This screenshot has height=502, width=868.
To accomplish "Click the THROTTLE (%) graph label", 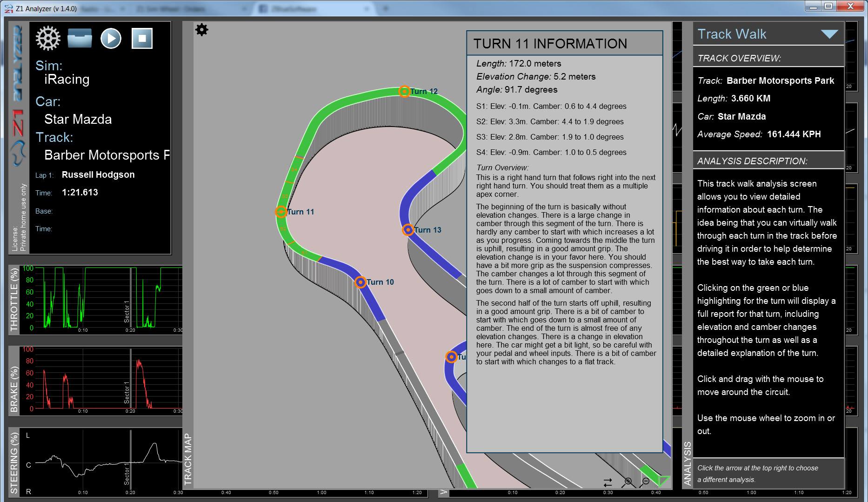I will tap(14, 299).
